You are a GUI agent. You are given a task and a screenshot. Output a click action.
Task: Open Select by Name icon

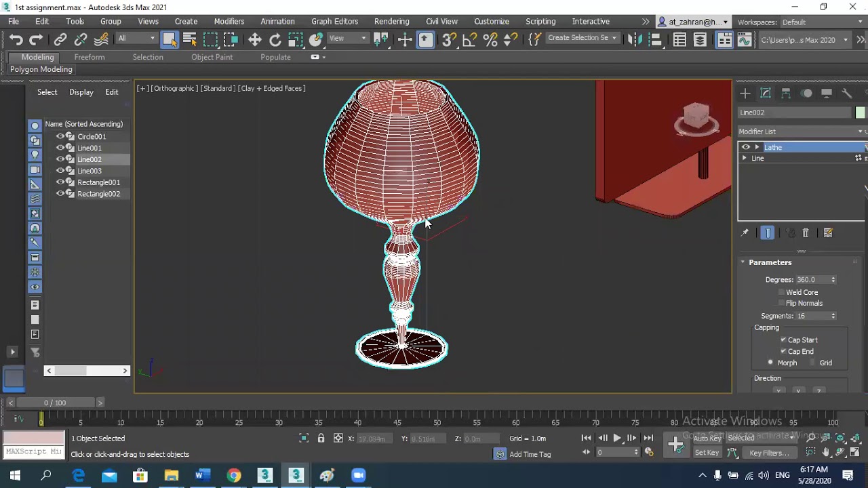[x=190, y=40]
